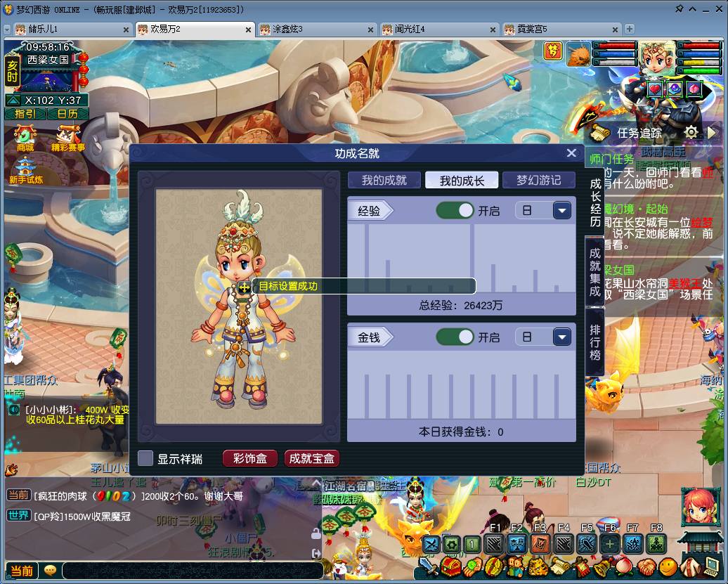The height and width of the screenshot is (584, 728).
Task: Open the 成长经历 side tab
Action: (595, 202)
